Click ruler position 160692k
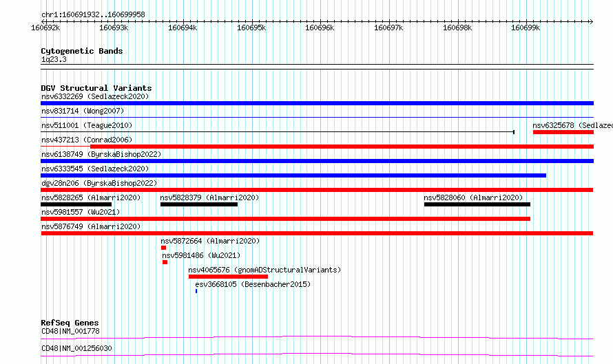613x364 pixels. [45, 28]
